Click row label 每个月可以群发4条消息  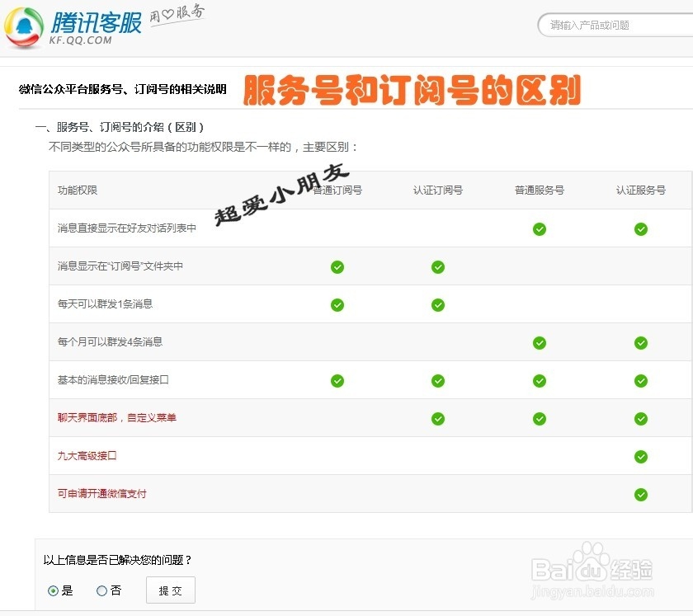click(110, 342)
